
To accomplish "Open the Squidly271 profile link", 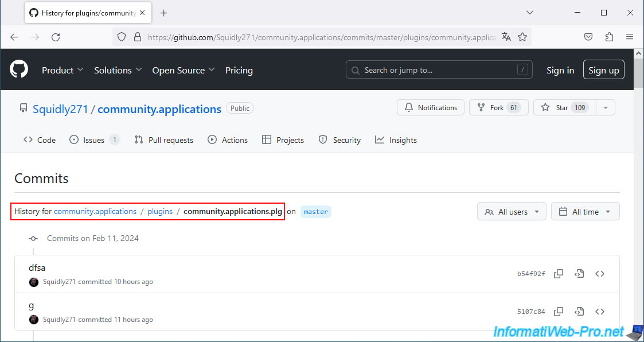I will (x=60, y=109).
